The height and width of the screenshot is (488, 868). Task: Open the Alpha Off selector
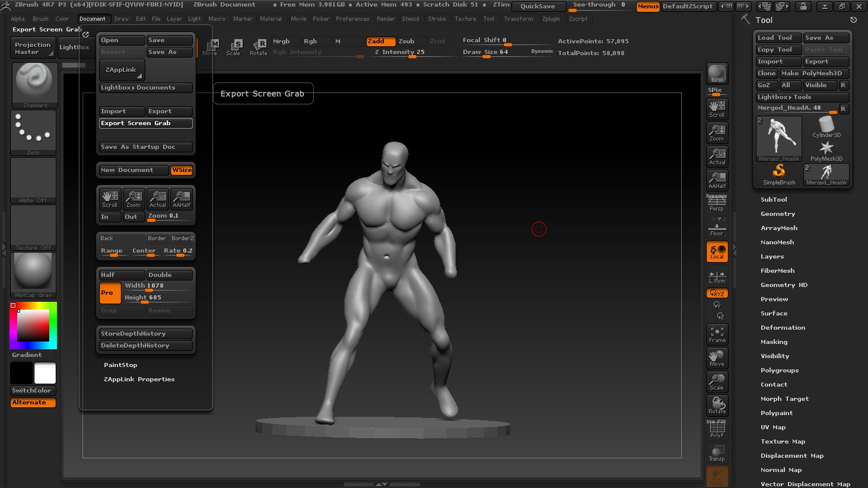pos(34,180)
